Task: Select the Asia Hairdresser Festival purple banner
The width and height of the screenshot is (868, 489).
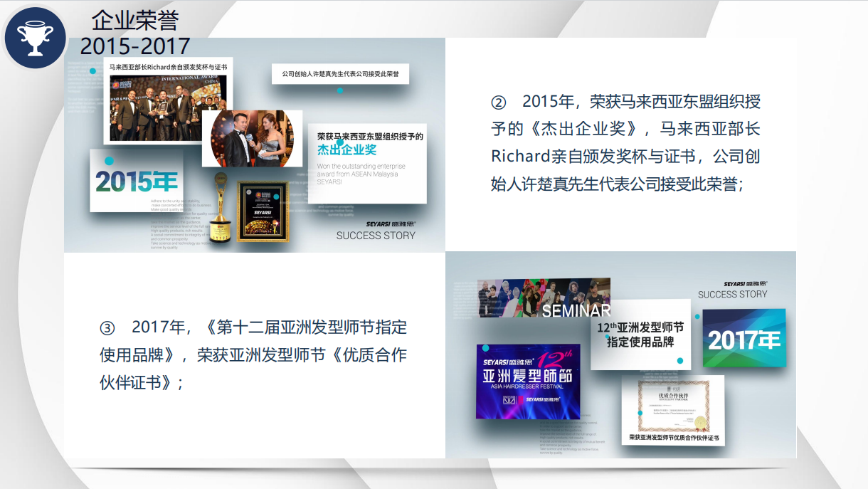Action: 528,381
